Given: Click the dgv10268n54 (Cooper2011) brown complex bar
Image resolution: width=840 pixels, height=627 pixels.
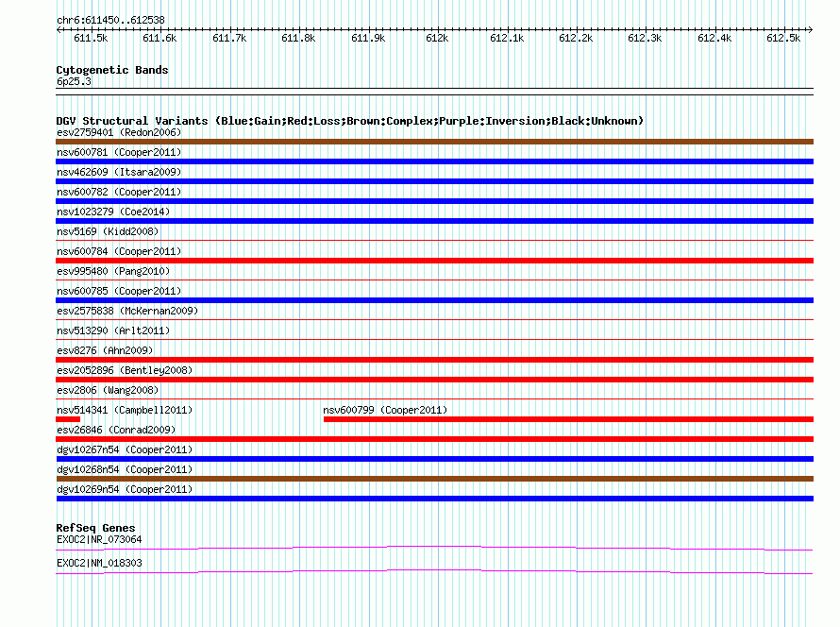Looking at the screenshot, I should (x=434, y=479).
